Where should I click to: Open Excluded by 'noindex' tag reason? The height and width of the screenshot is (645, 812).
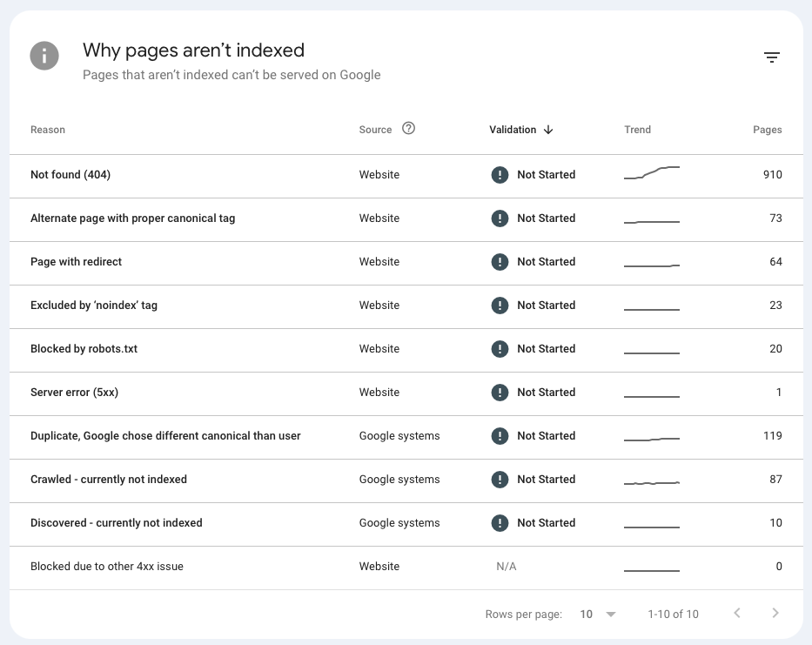click(94, 306)
